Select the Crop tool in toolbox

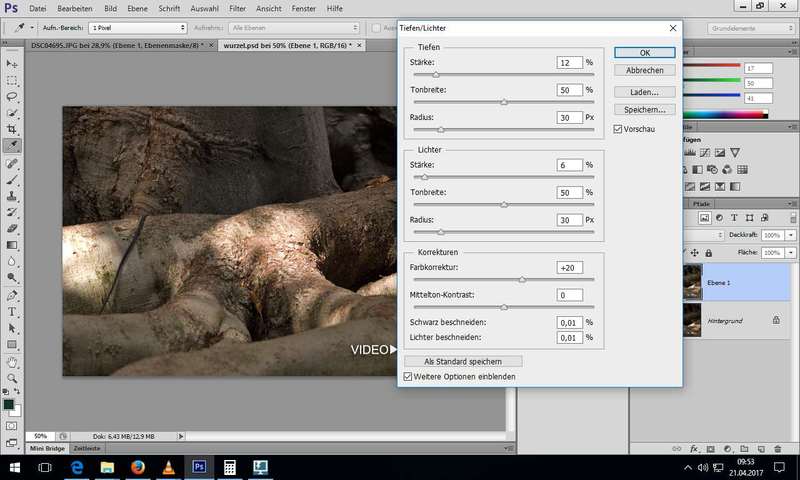click(x=12, y=130)
